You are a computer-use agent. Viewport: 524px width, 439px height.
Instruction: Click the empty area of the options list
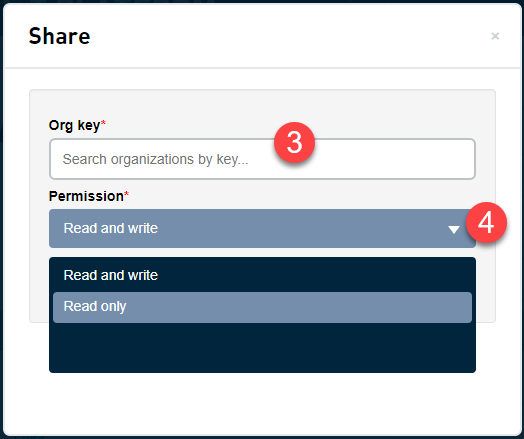pyautogui.click(x=262, y=347)
